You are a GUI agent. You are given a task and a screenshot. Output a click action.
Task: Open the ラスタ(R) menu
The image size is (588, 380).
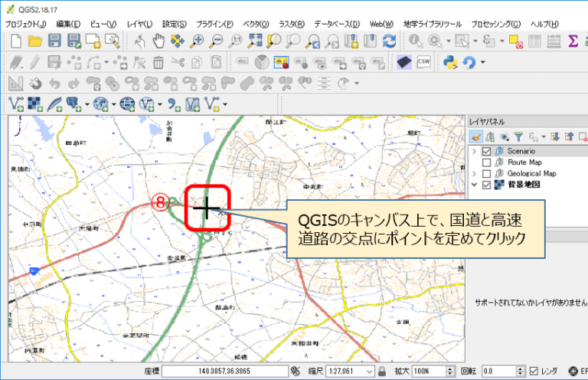[x=292, y=24]
